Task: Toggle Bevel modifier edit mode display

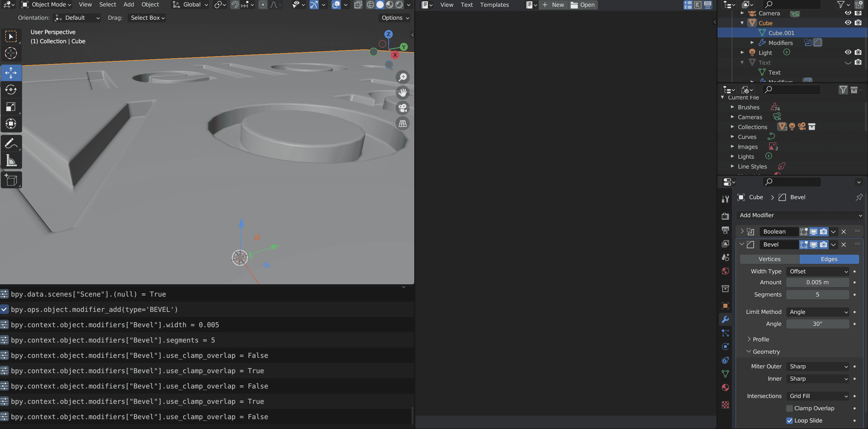Action: point(804,244)
